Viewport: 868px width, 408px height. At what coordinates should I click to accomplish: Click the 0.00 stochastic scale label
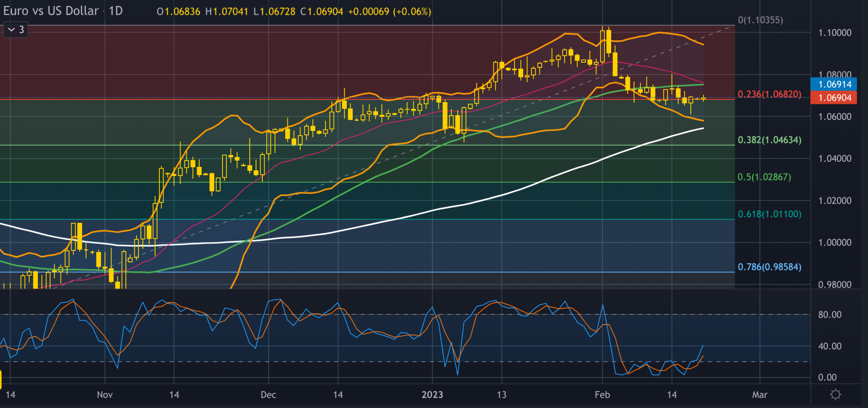(x=827, y=377)
